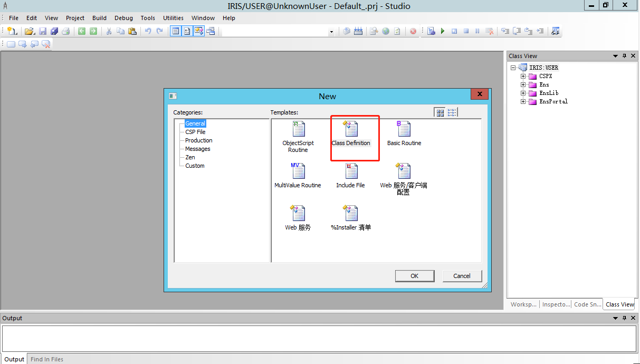
Task: Expand the EnsLib package node
Action: [x=523, y=93]
